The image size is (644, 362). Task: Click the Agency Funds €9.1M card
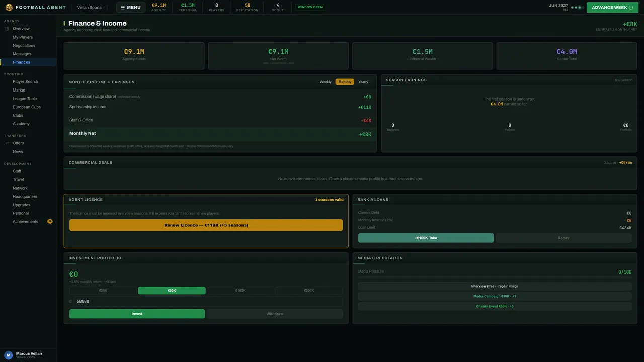134,56
